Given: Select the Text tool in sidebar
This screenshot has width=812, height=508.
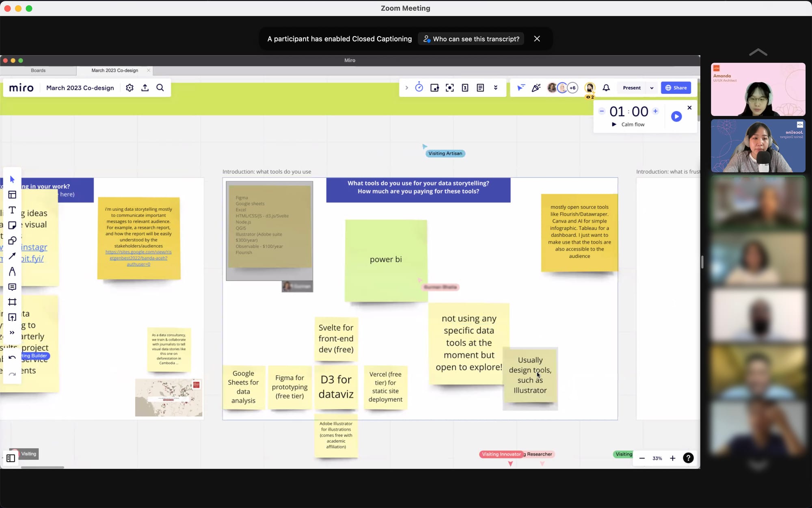Looking at the screenshot, I should [12, 210].
